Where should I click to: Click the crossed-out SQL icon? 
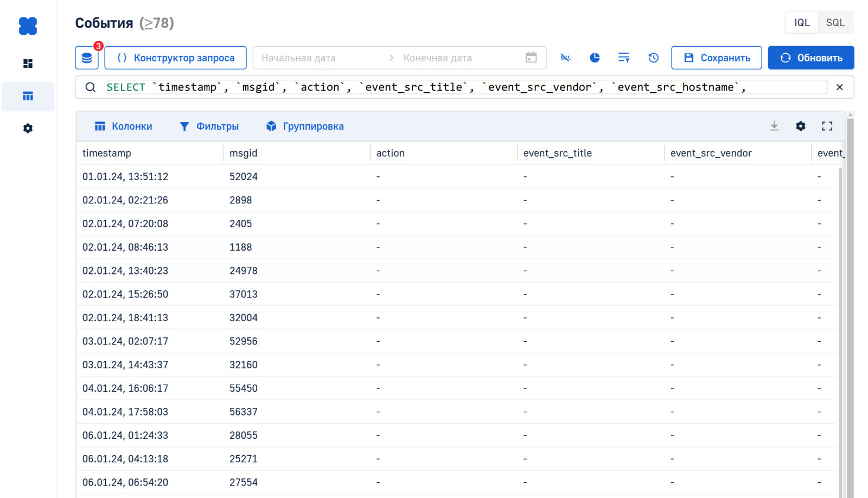[x=565, y=58]
